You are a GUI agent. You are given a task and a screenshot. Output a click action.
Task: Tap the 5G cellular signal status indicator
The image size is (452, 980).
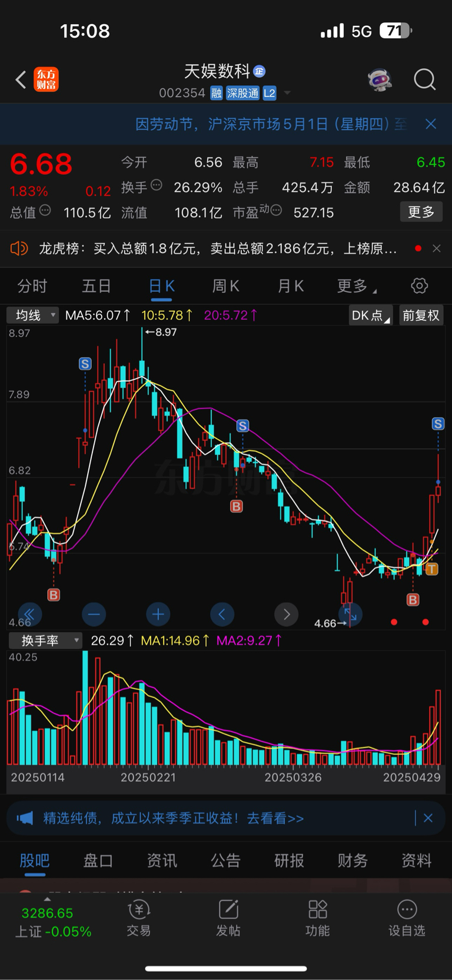click(347, 31)
